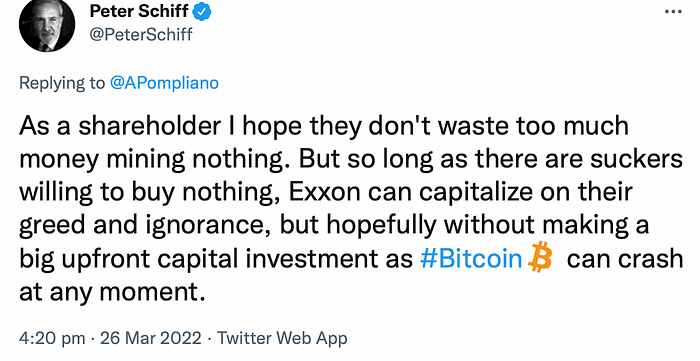This screenshot has height=361, width=700.
Task: Open Peter Schiff's profile picture
Action: coord(47,25)
